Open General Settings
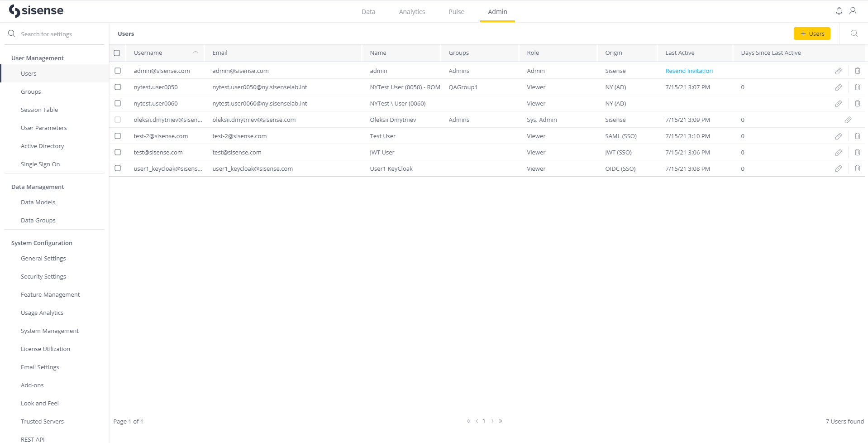The image size is (868, 443). pos(43,258)
